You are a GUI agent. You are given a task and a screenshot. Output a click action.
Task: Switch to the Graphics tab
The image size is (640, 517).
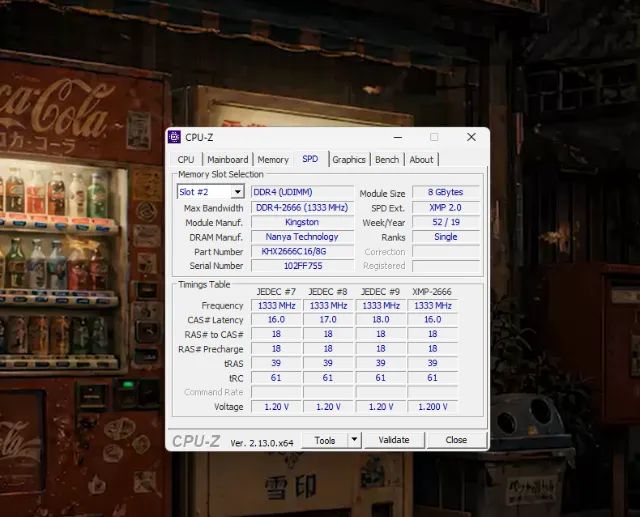click(x=349, y=160)
